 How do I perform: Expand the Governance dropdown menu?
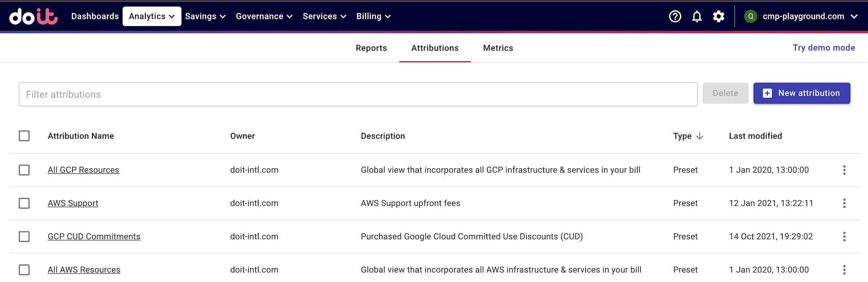(264, 16)
